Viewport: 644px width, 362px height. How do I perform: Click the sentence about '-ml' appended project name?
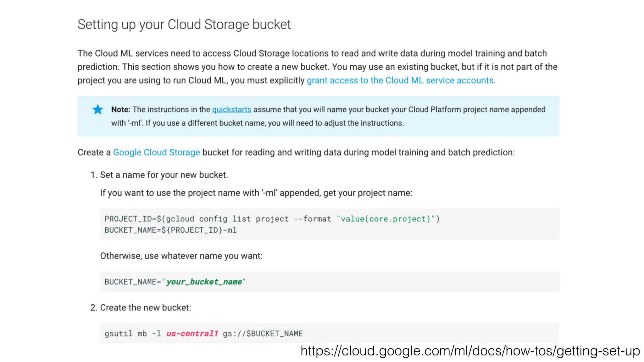[x=256, y=193]
